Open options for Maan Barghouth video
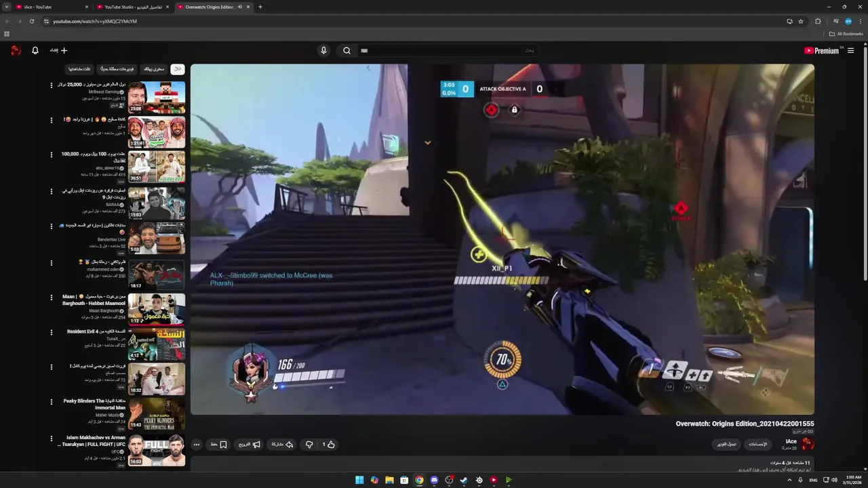This screenshot has width=868, height=488. click(x=51, y=297)
